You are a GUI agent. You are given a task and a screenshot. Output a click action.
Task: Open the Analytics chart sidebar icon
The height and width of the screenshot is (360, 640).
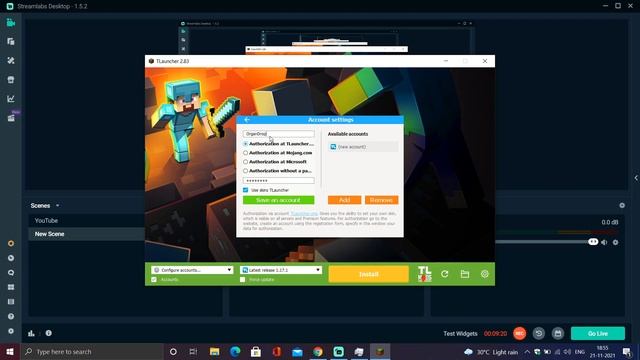pyautogui.click(x=11, y=98)
